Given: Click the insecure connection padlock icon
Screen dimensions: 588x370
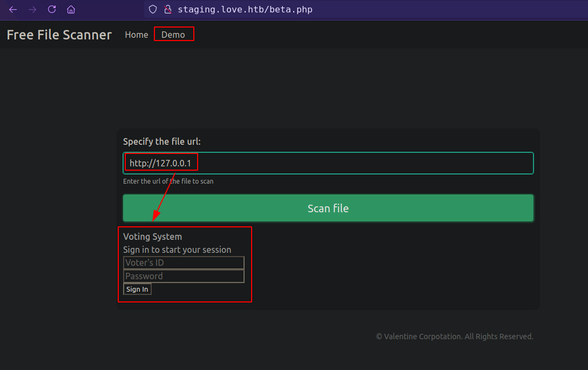Looking at the screenshot, I should coord(167,9).
